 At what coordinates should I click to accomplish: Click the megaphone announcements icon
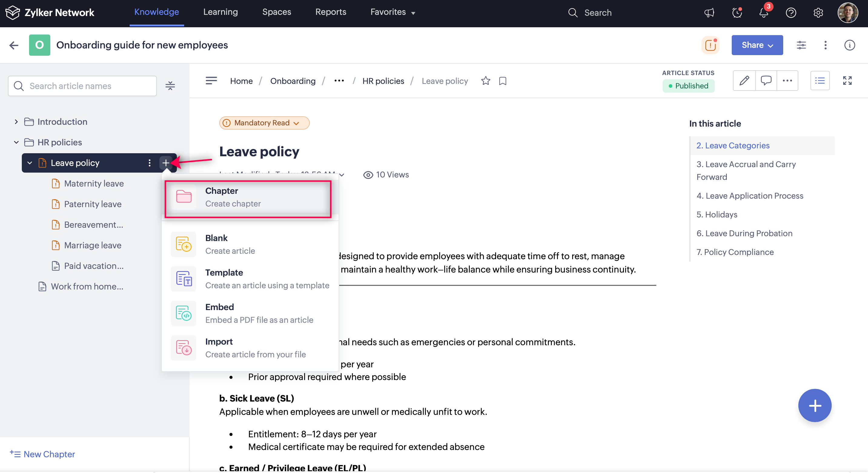coord(709,13)
